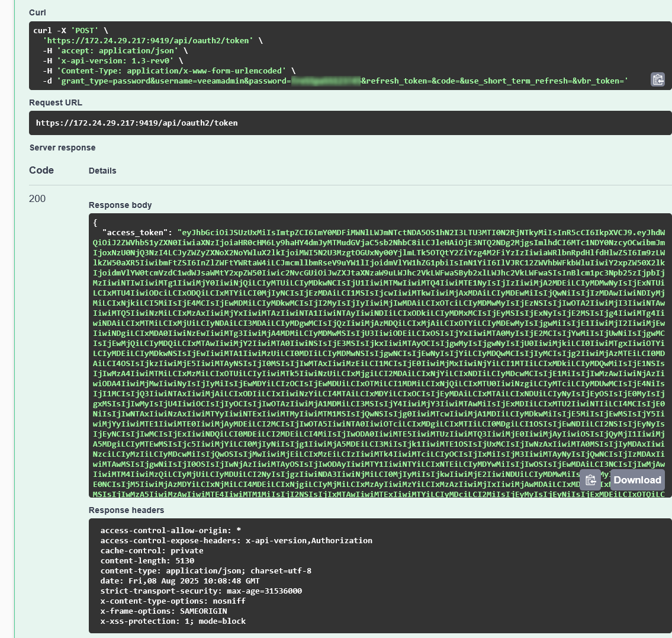Screen dimensions: 672x638
Task: Select the Request URL text field
Action: pyautogui.click(x=138, y=123)
